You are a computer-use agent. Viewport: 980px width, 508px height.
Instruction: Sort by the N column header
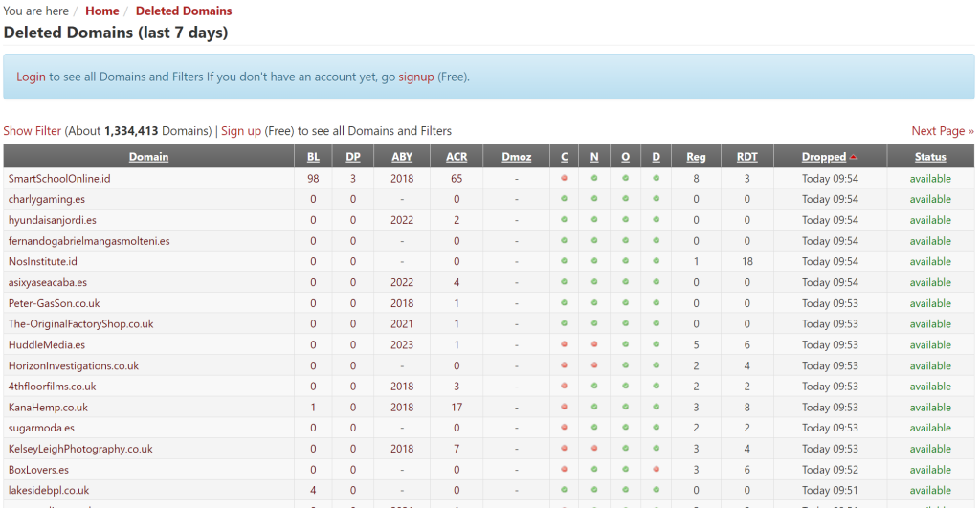click(594, 157)
